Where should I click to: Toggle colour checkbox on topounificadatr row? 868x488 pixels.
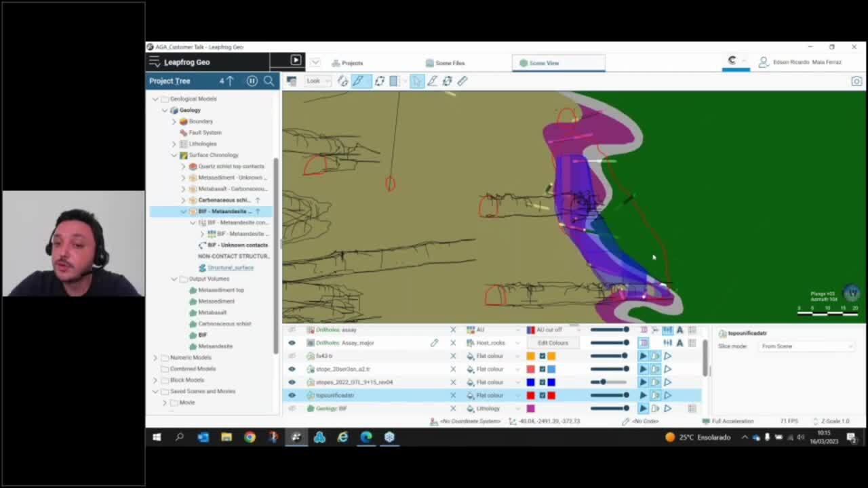coord(542,395)
